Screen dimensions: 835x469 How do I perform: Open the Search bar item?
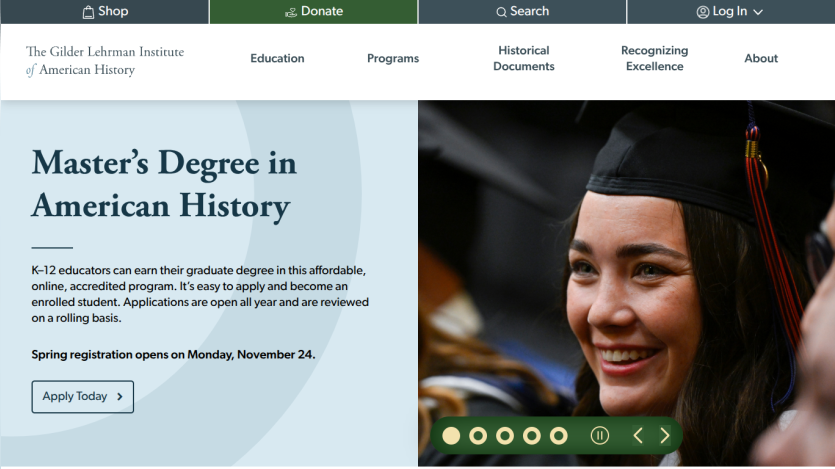point(522,11)
